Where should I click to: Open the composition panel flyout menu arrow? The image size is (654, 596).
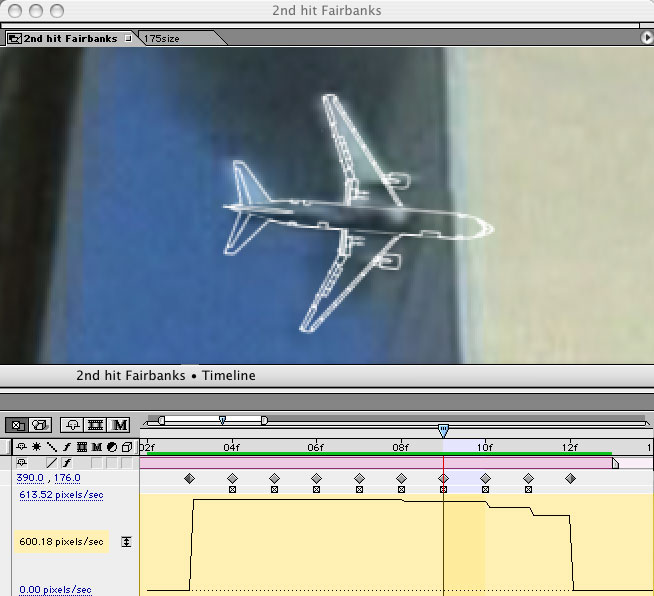[x=646, y=37]
